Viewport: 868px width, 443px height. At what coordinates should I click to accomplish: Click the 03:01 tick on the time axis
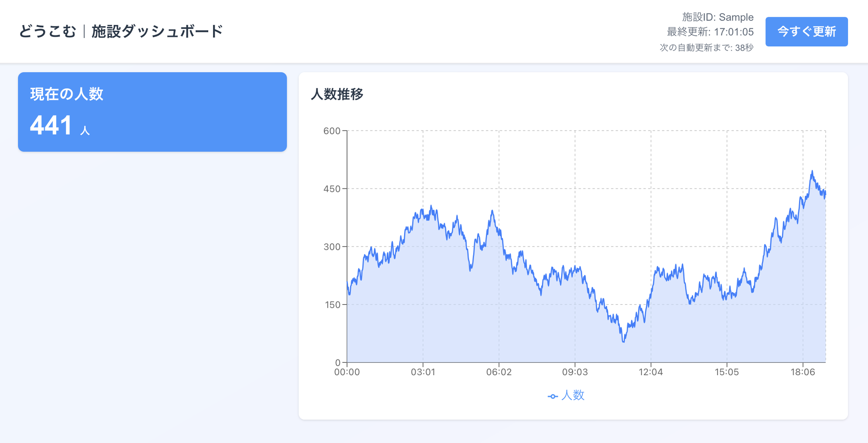point(423,372)
